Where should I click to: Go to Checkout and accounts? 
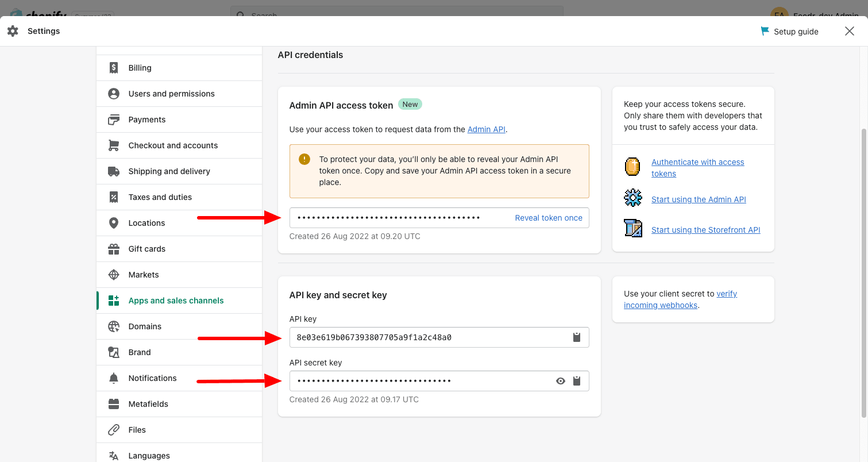tap(173, 145)
